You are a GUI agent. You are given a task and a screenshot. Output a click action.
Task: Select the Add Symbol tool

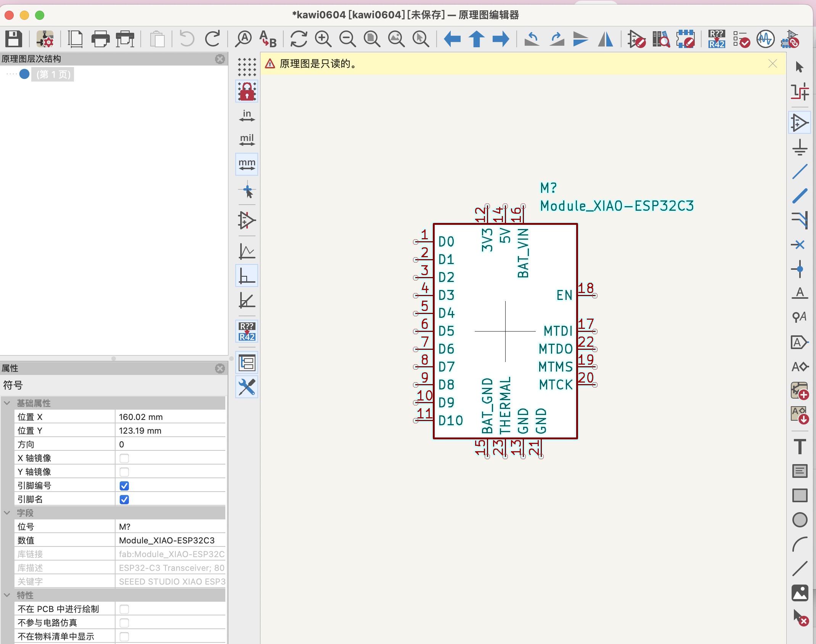[800, 123]
